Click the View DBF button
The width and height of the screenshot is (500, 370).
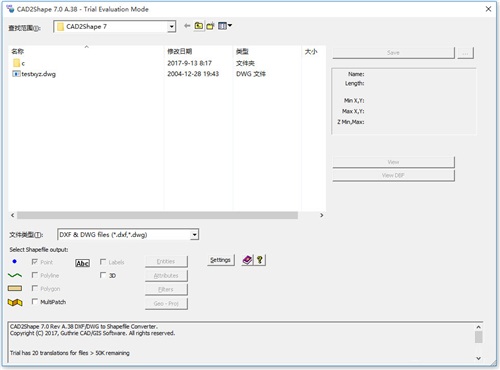click(x=393, y=175)
